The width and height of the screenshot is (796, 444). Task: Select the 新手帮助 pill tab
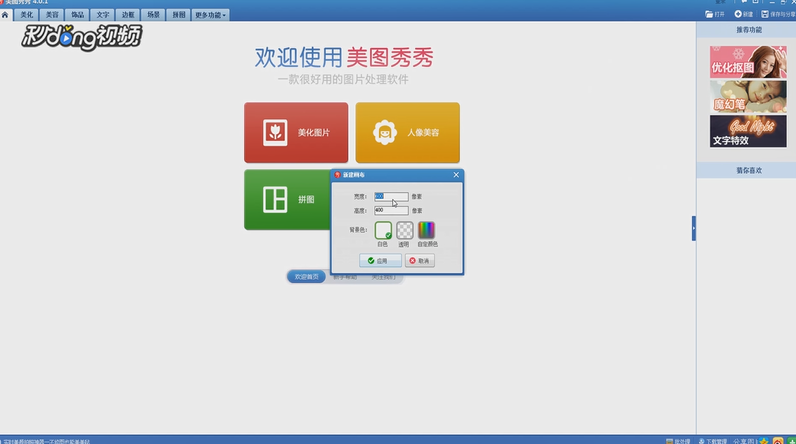point(345,277)
